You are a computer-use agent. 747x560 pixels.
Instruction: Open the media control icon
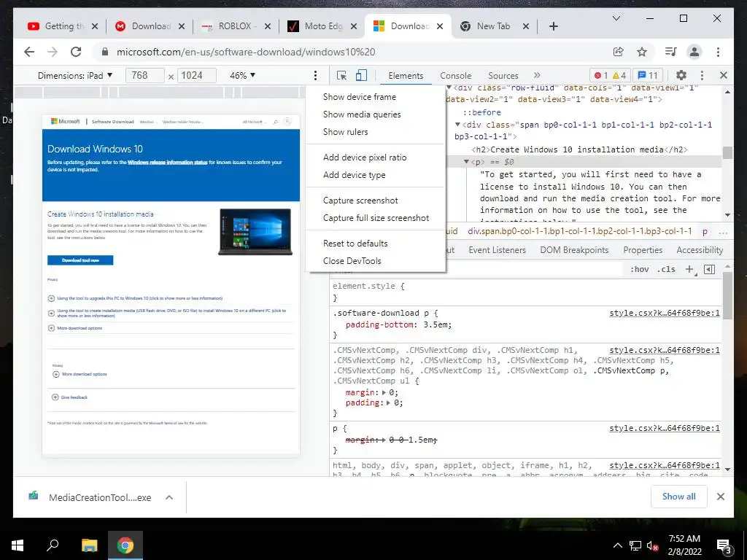(x=671, y=52)
